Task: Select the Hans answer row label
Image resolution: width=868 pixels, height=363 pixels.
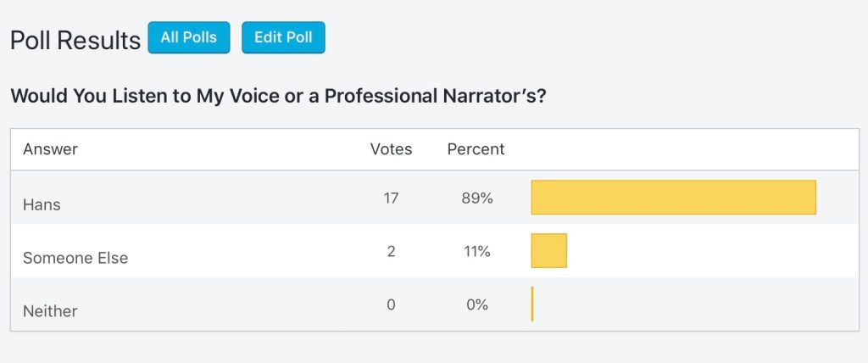Action: pyautogui.click(x=42, y=204)
